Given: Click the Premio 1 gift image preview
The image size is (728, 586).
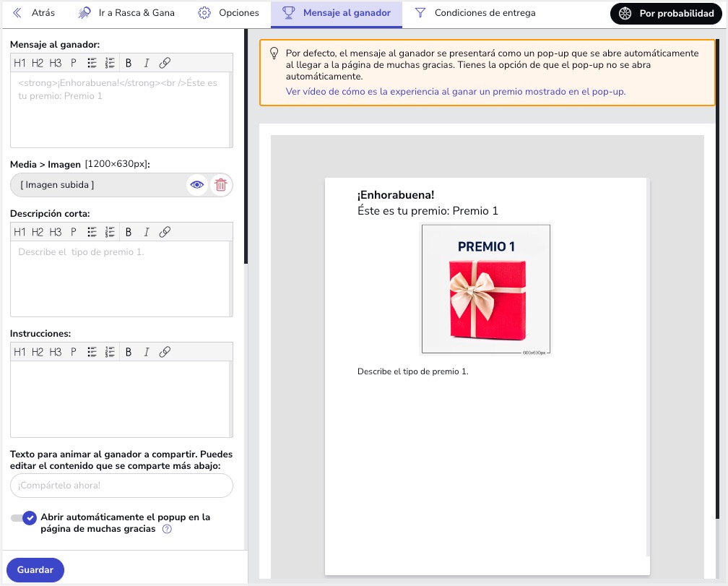Looking at the screenshot, I should point(486,290).
